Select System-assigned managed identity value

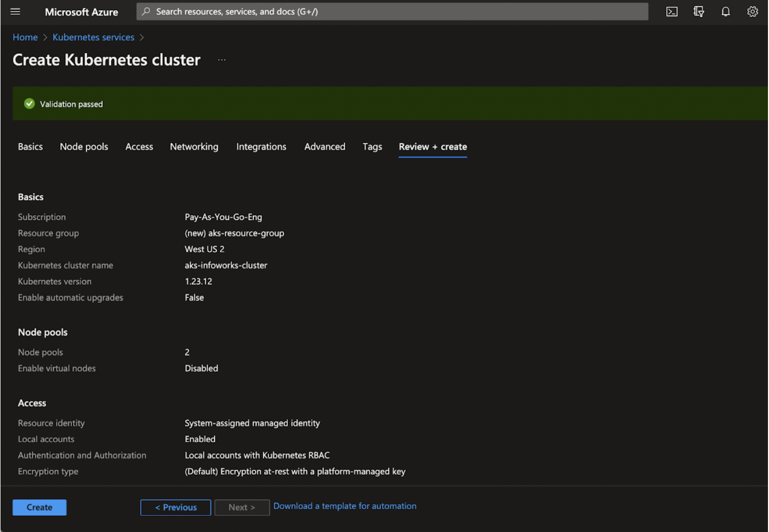coord(253,423)
